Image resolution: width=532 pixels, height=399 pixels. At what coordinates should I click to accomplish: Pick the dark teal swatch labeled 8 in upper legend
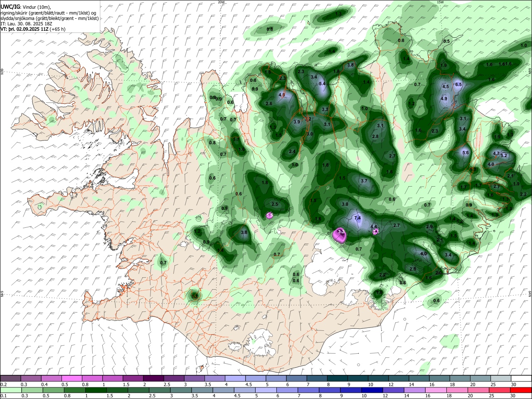point(337,379)
